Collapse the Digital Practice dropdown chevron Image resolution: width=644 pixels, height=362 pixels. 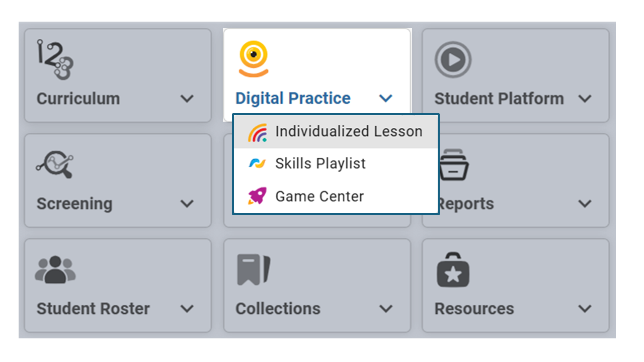coord(386,98)
